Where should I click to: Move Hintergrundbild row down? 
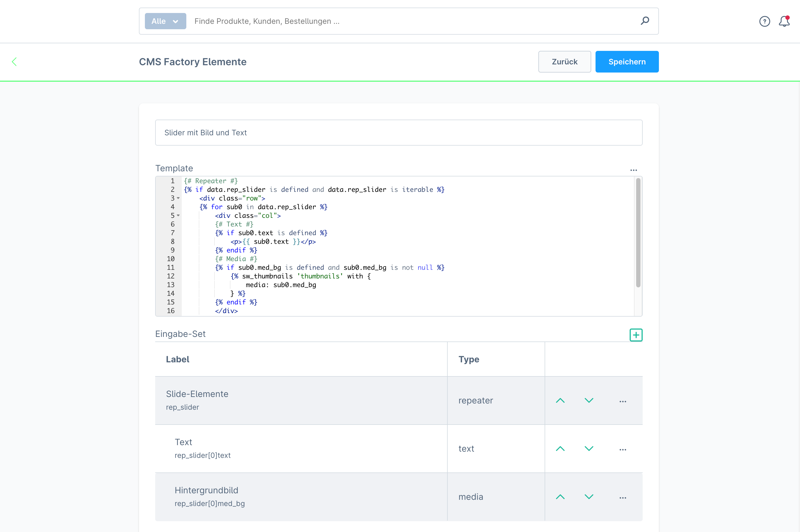589,497
